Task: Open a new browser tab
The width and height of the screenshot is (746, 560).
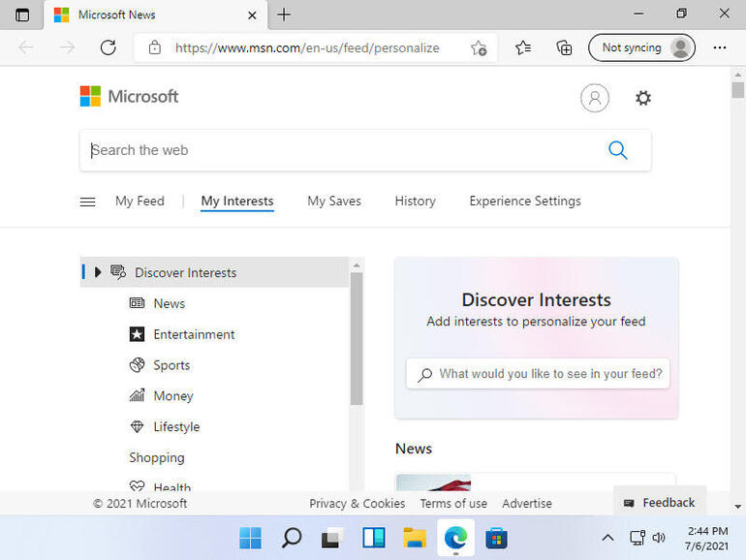Action: 284,15
